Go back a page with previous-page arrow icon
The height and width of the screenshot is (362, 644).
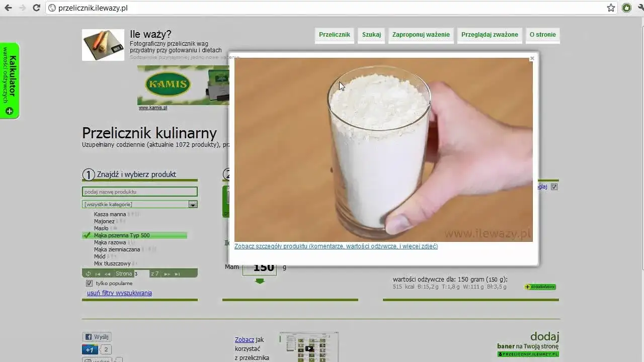[108, 274]
